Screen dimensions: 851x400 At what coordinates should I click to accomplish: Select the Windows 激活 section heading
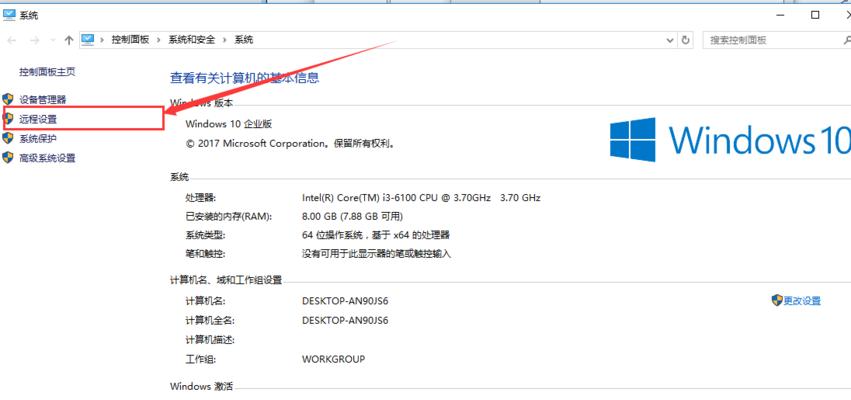click(201, 386)
